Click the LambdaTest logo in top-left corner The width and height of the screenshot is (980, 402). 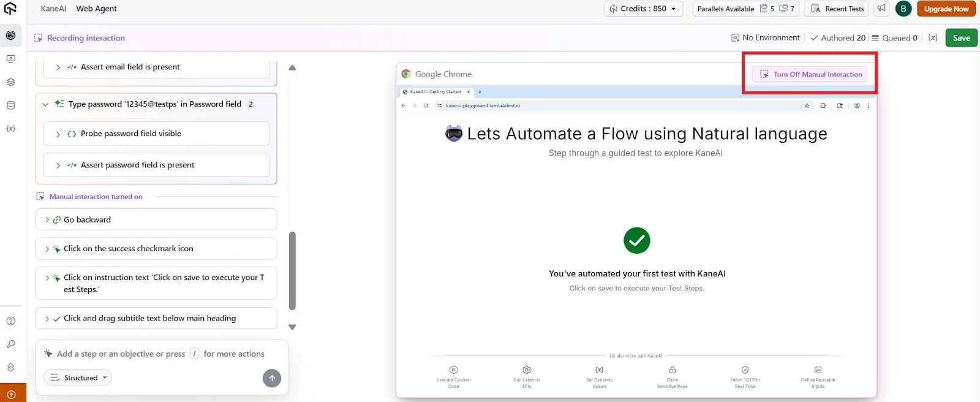click(x=10, y=9)
